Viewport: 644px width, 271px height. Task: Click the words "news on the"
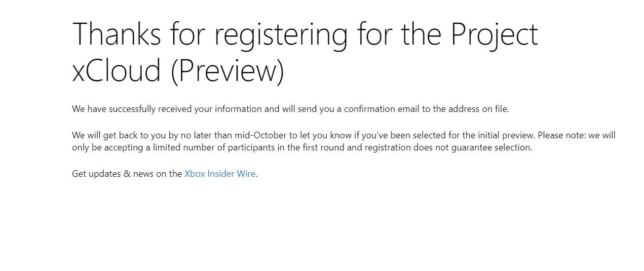[157, 174]
